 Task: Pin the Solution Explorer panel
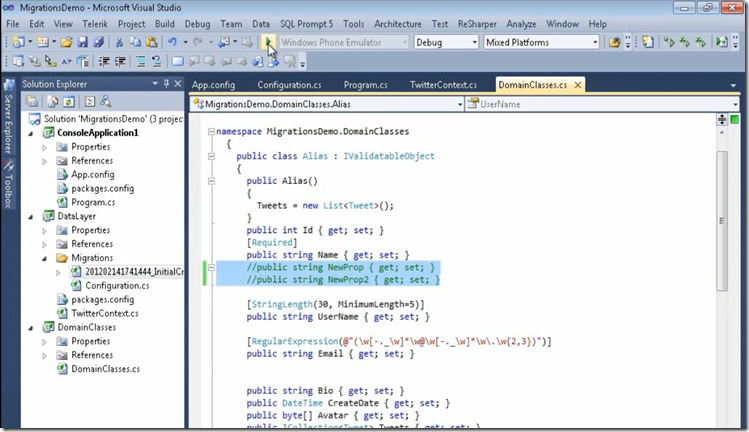coord(166,84)
